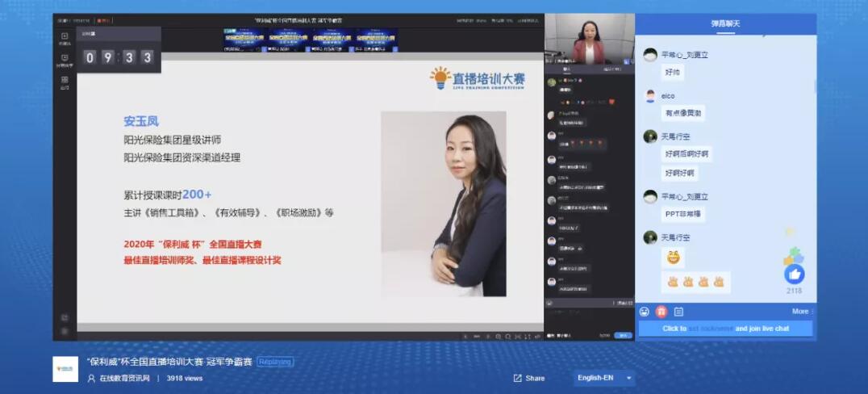
Task: Expand the More options in chat
Action: point(802,312)
